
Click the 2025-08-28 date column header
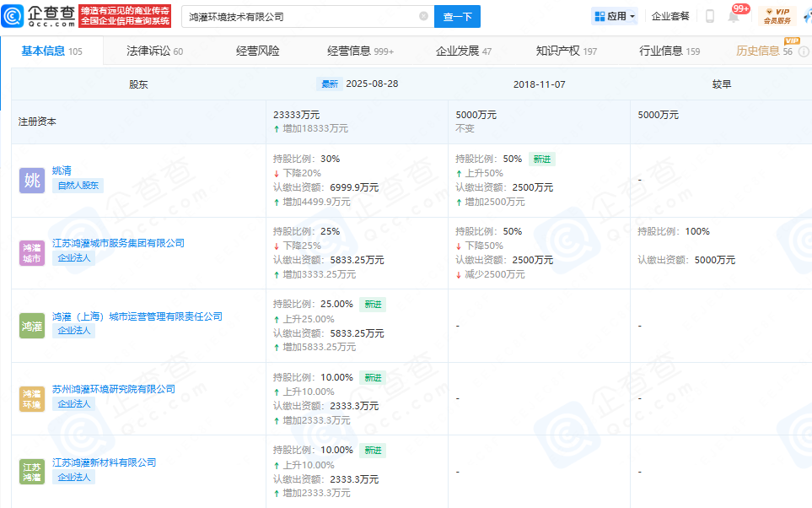coord(372,84)
